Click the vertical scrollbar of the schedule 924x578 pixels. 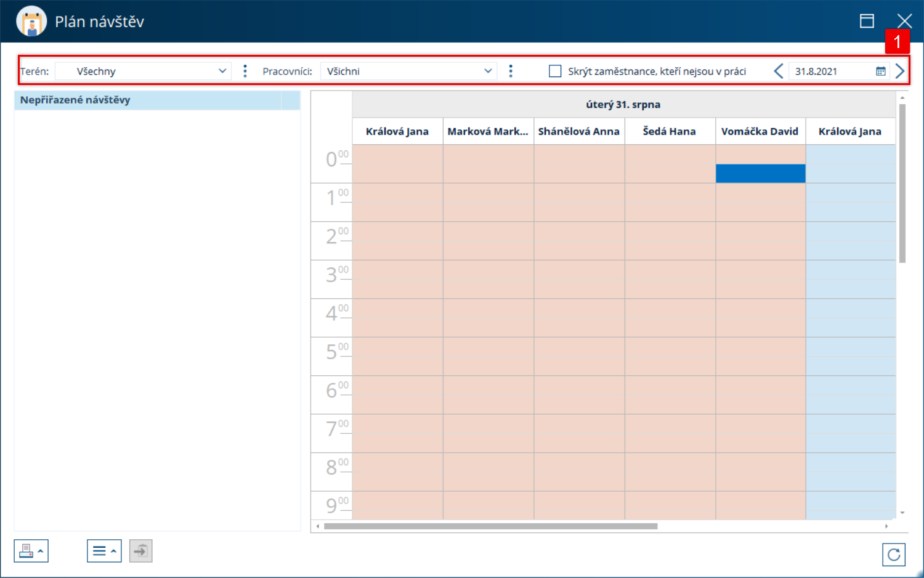(x=902, y=184)
